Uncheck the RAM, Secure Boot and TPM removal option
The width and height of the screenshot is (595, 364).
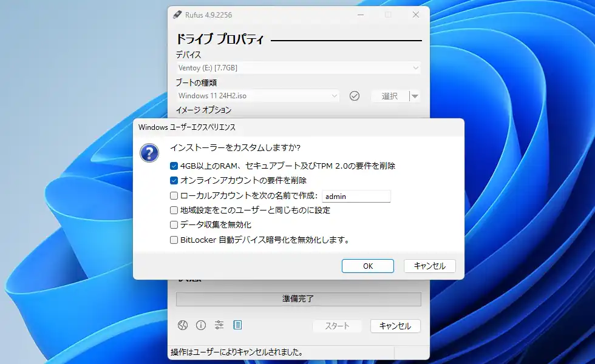174,166
